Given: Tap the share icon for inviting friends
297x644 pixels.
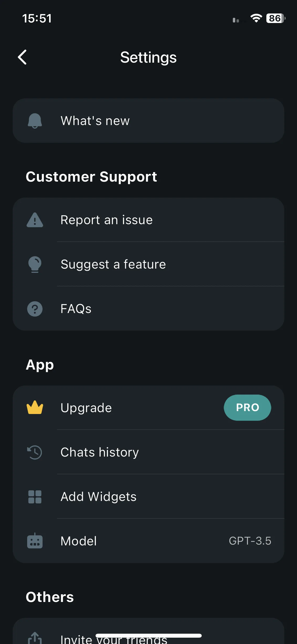Looking at the screenshot, I should click(x=35, y=638).
